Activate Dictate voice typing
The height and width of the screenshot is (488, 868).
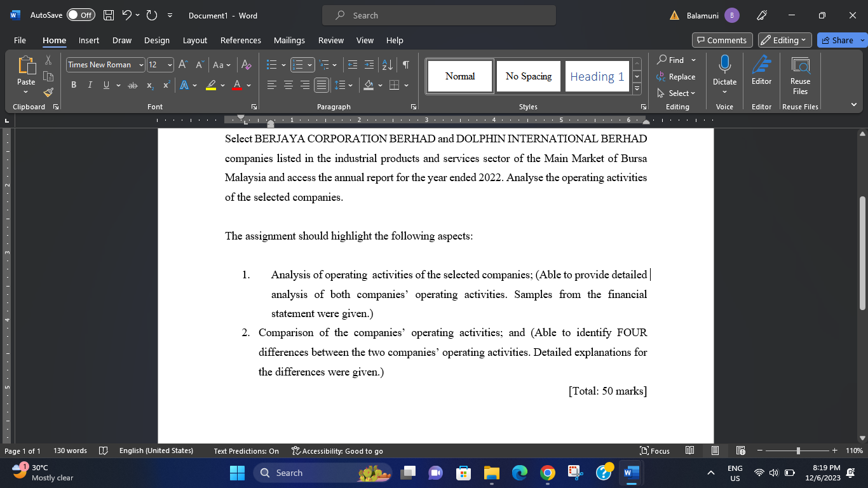coord(724,70)
